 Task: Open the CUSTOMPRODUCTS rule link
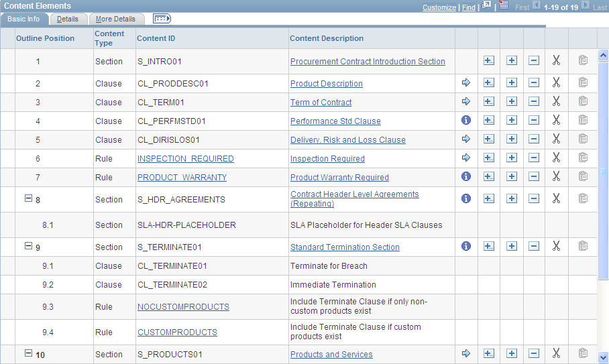coord(178,332)
